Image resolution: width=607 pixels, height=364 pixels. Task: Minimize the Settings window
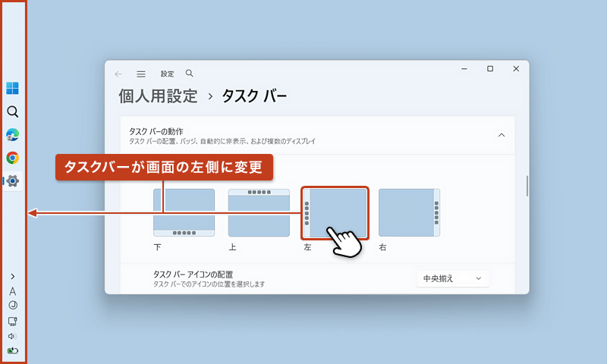coord(464,68)
